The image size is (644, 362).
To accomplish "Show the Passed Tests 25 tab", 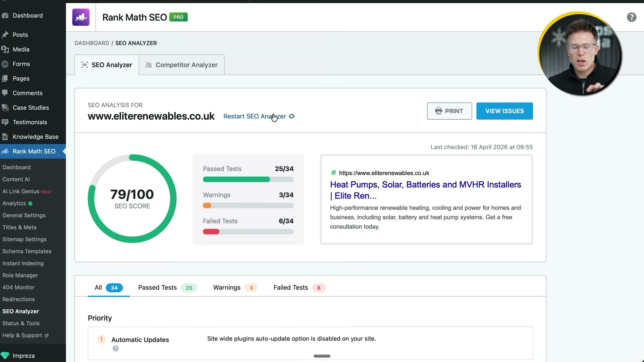I will 168,288.
